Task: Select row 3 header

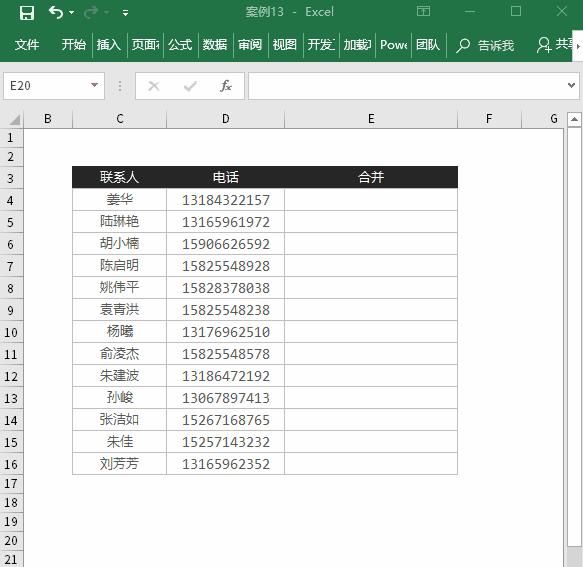Action: (11, 178)
